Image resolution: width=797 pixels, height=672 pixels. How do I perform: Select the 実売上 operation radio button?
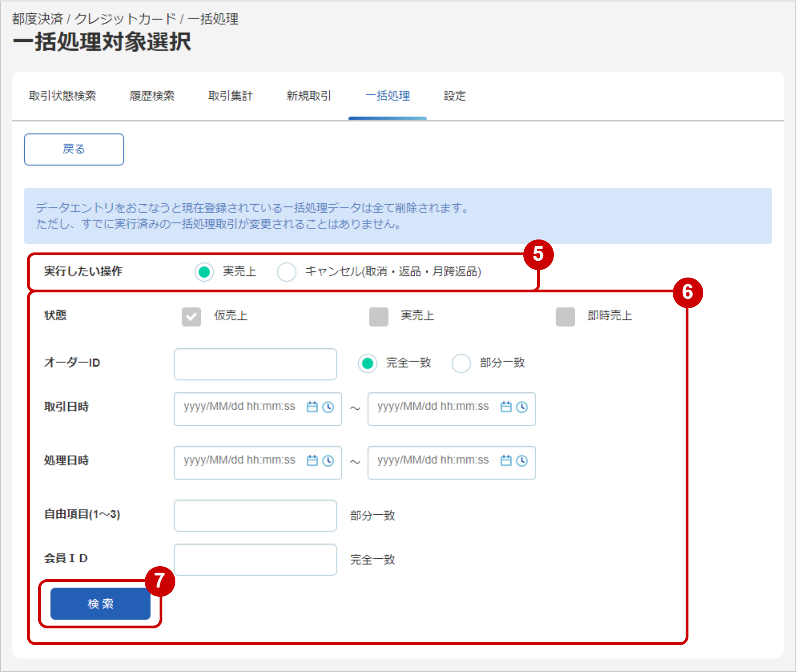(x=204, y=272)
